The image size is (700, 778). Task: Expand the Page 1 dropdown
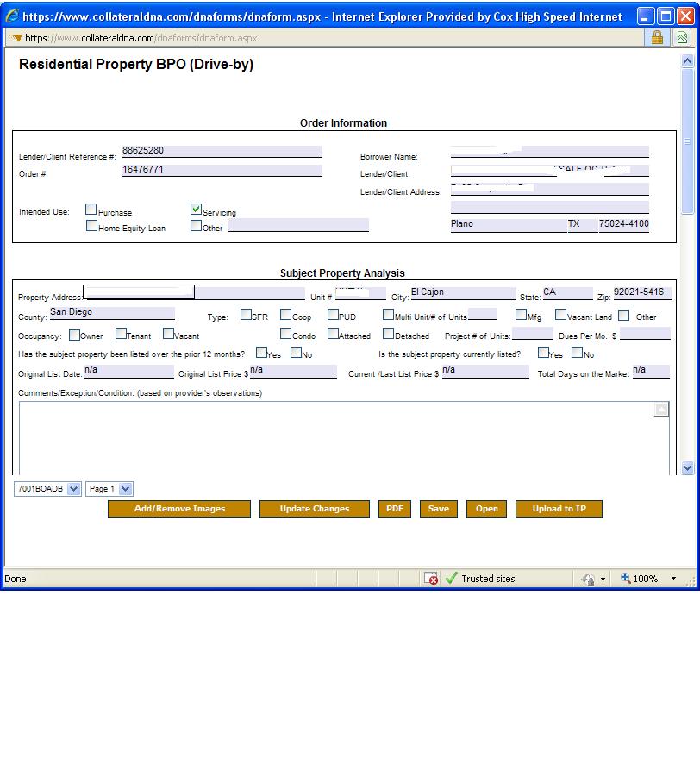126,489
